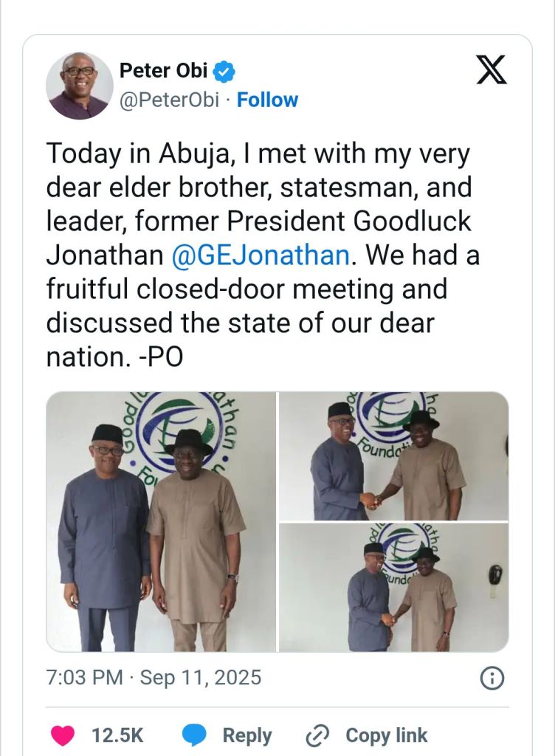Image resolution: width=555 pixels, height=756 pixels.
Task: Open Peter Obi's profile picture
Action: [x=79, y=86]
